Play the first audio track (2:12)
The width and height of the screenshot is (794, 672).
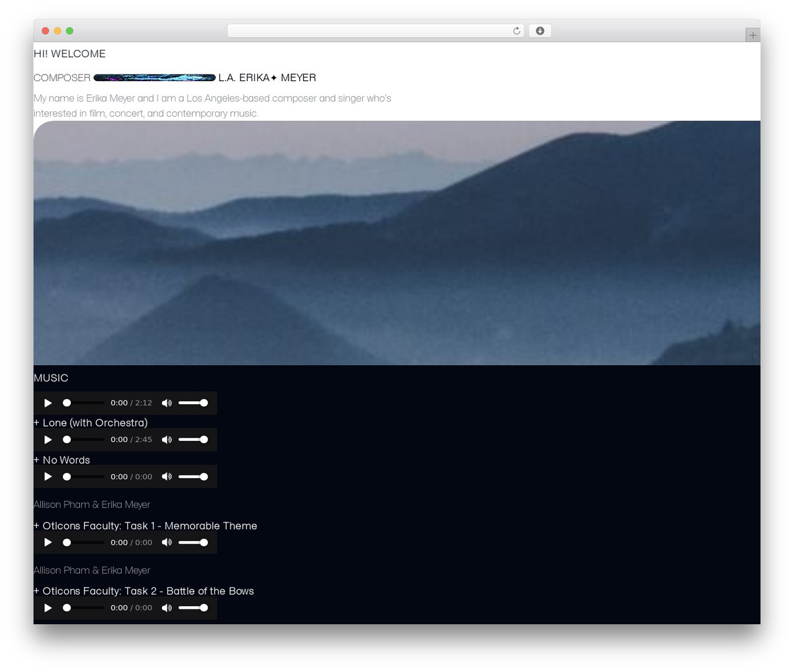click(48, 403)
